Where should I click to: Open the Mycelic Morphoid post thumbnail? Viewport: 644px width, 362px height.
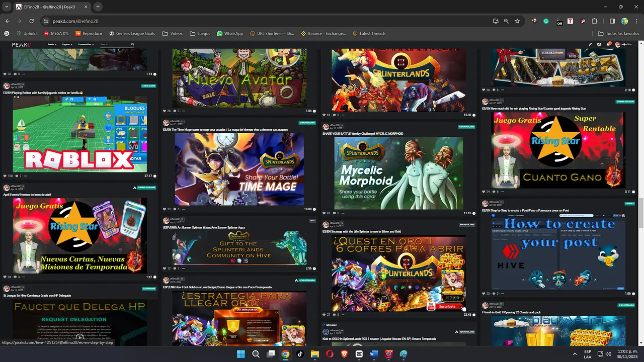click(398, 173)
